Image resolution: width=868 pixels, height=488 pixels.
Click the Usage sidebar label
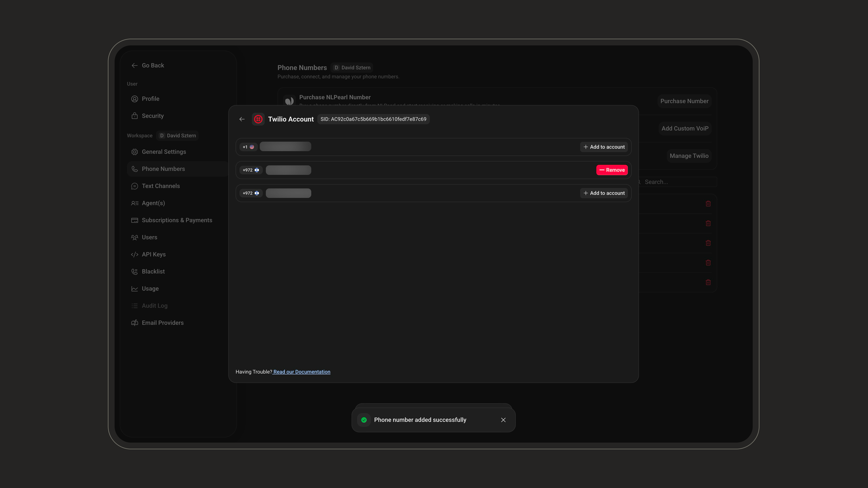150,289
